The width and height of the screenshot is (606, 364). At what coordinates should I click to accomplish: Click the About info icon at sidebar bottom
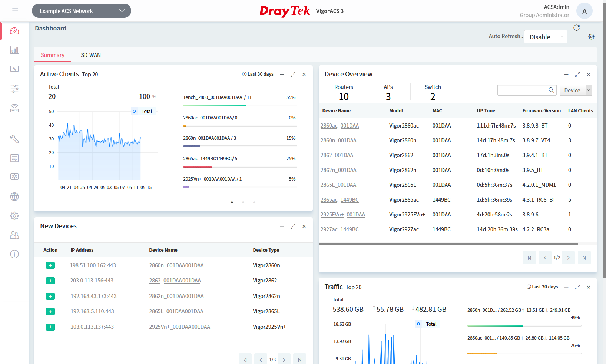14,254
